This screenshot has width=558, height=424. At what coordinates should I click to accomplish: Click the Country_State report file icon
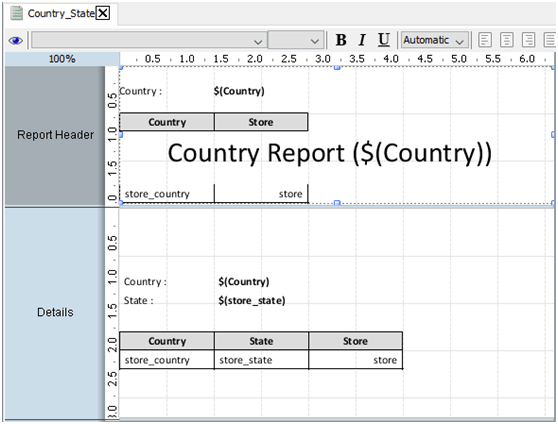click(16, 13)
